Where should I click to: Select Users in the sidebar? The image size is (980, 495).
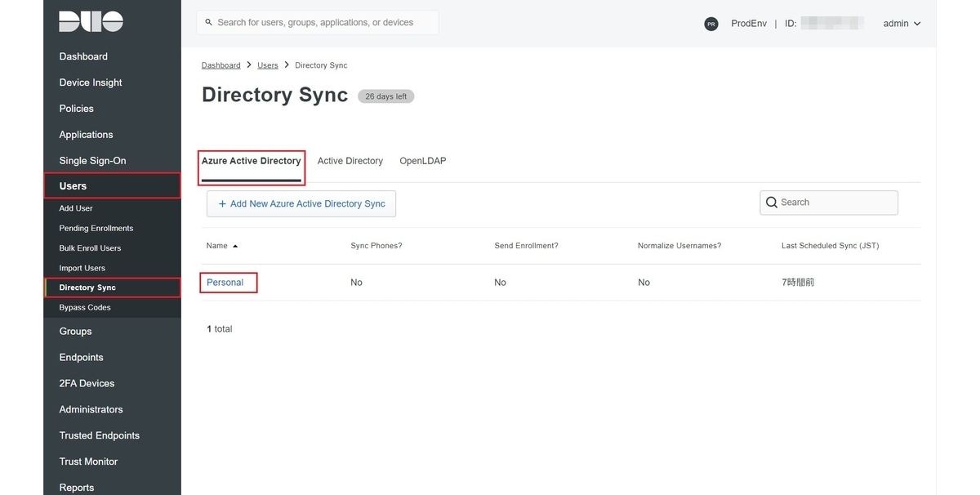click(x=113, y=186)
